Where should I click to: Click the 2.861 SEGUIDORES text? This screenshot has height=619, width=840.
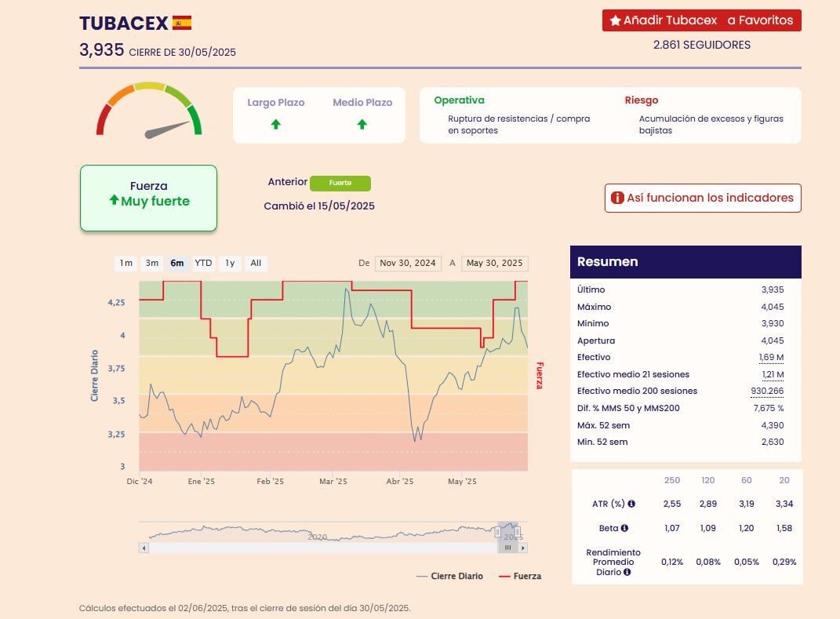pyautogui.click(x=702, y=45)
